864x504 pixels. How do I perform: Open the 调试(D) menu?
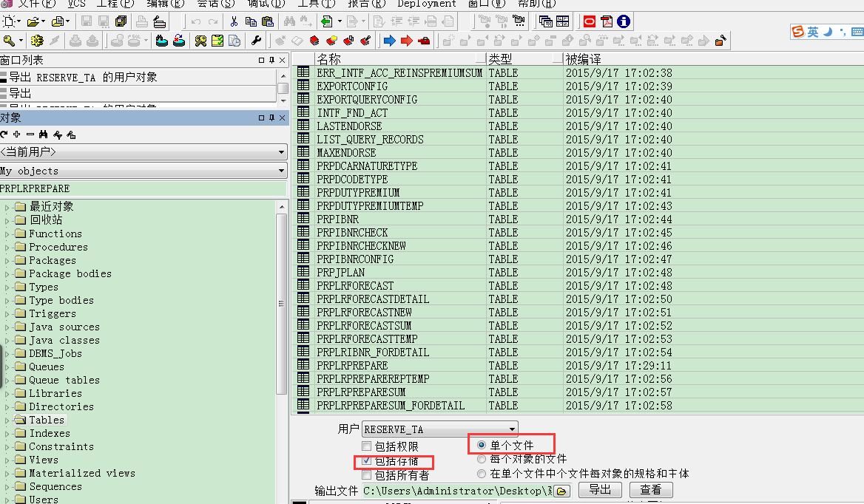267,4
